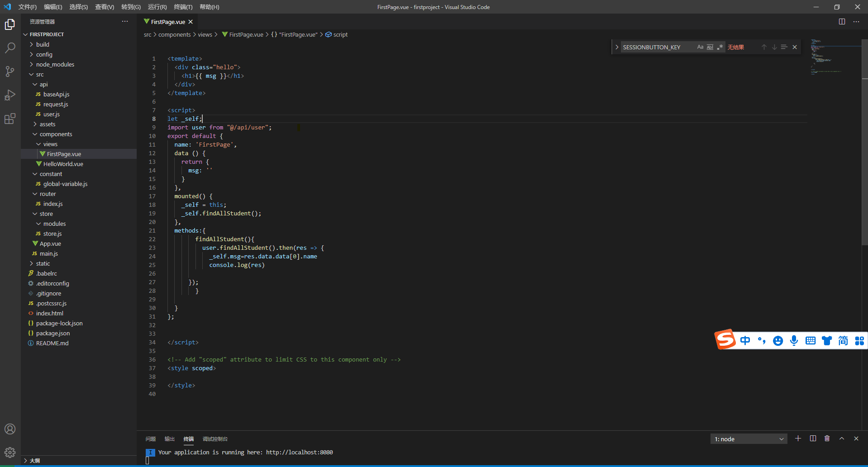Open the Manage gear icon
The image size is (868, 467).
point(10,453)
